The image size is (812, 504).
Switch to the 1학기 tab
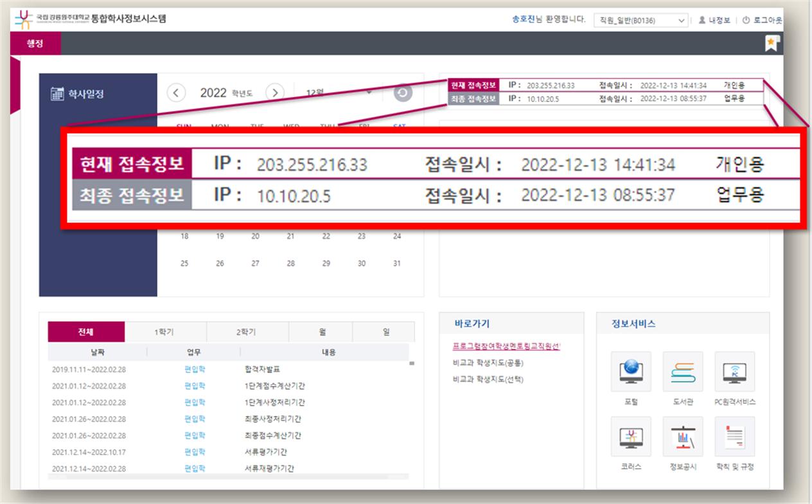coord(164,332)
